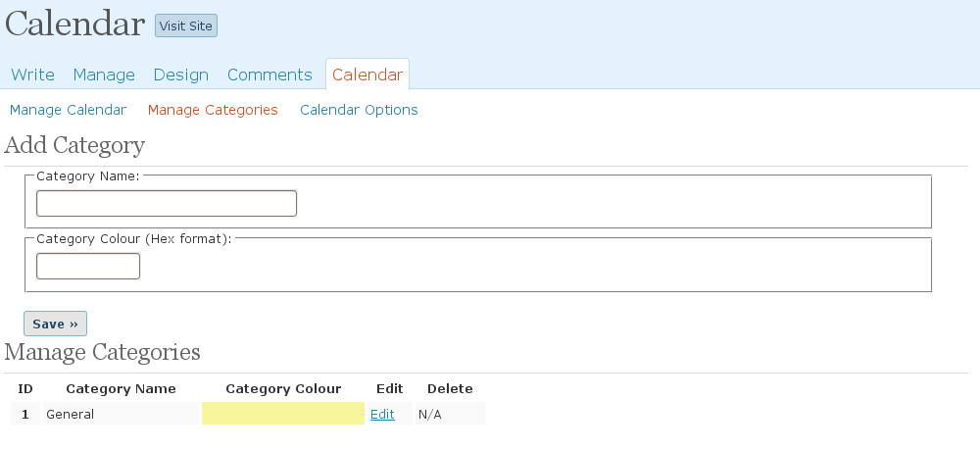
Task: Click the Category Name column header
Action: tap(121, 389)
